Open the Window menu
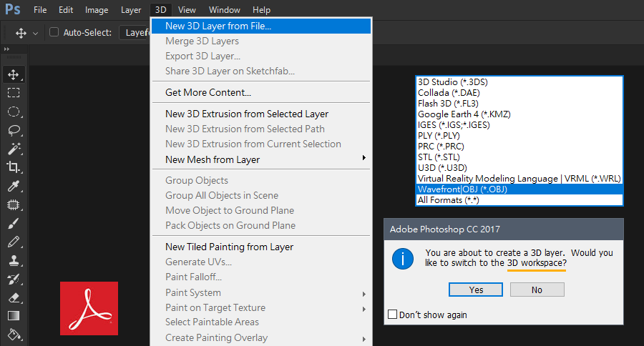This screenshot has height=346, width=644. pyautogui.click(x=224, y=10)
